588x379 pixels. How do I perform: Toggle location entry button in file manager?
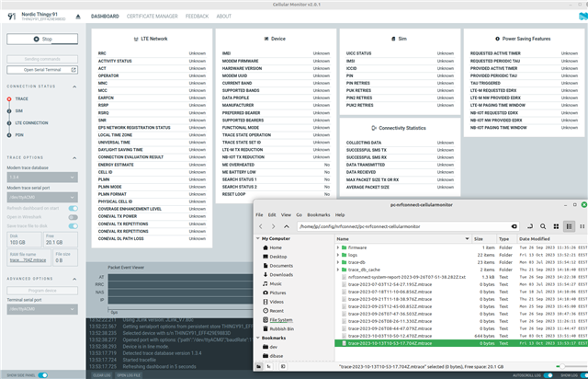530,226
